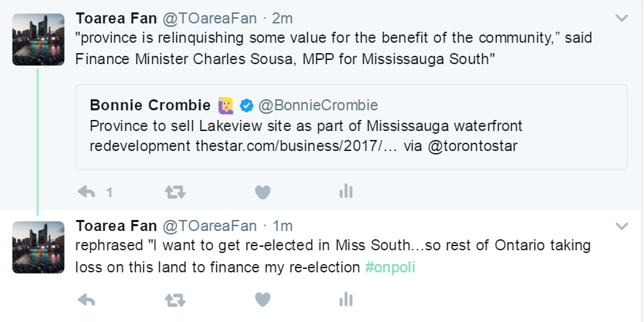Retweet the first tweet quoting Bonnie Crombie
644x322 pixels.
(175, 192)
